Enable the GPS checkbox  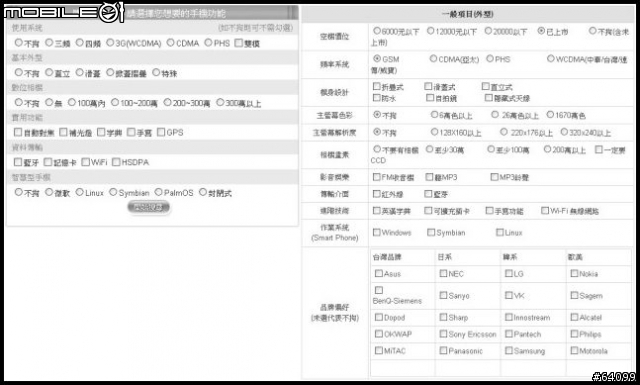click(x=161, y=132)
